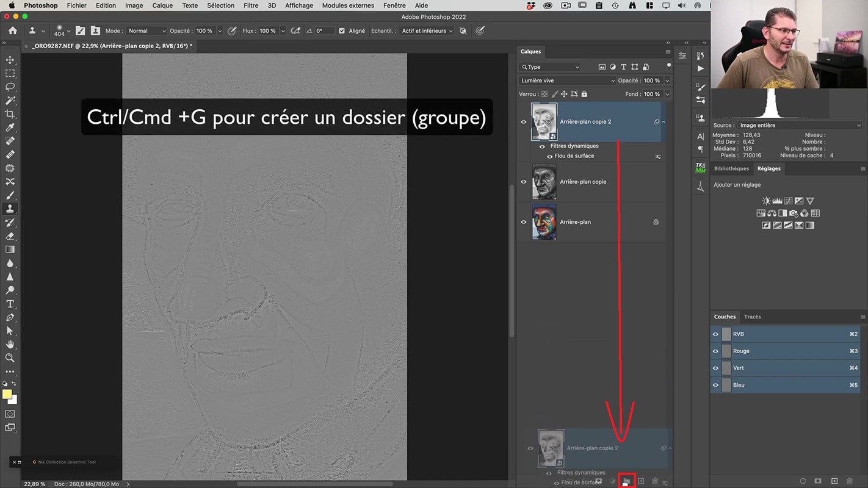
Task: Add a Gradient Map adjustment
Action: tap(810, 225)
